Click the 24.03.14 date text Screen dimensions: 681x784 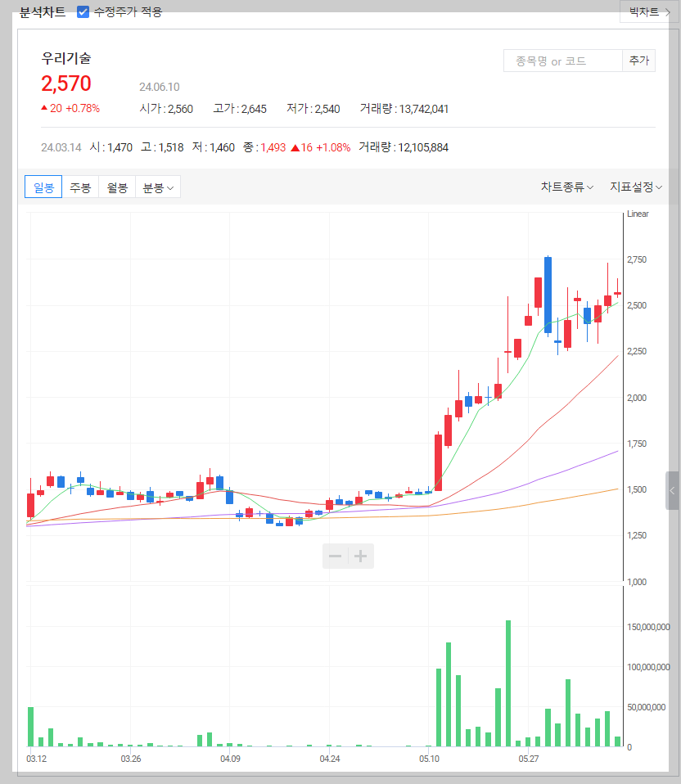61,147
